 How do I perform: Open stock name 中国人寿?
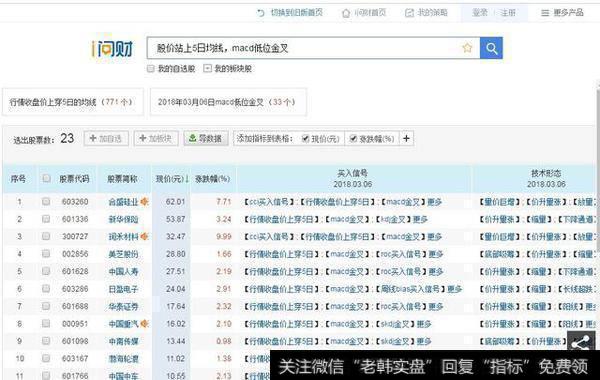(123, 272)
